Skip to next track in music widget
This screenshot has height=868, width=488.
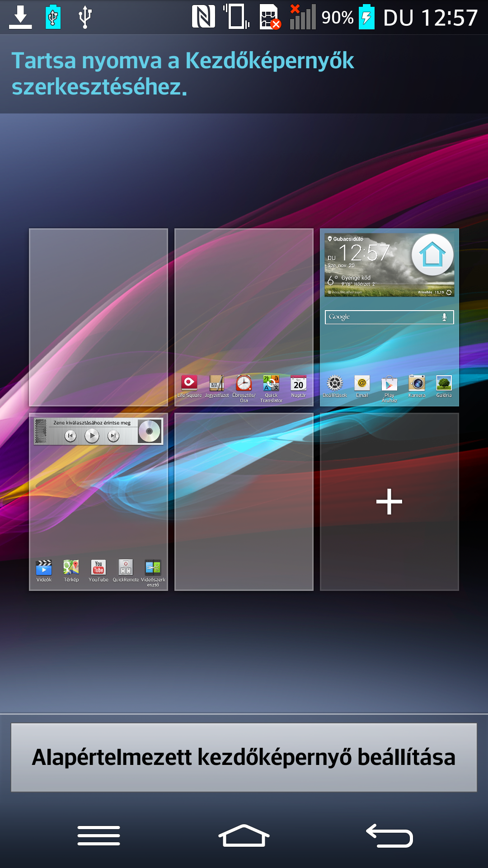[113, 436]
